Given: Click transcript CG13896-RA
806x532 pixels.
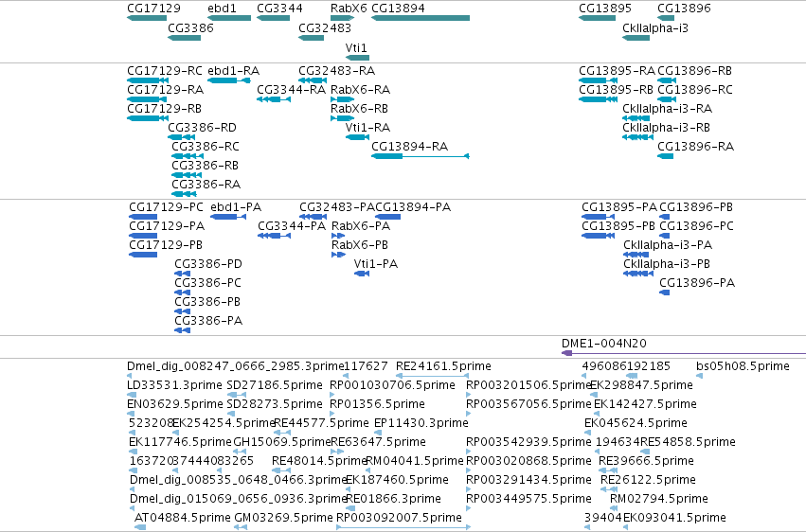Looking at the screenshot, I should pyautogui.click(x=665, y=156).
